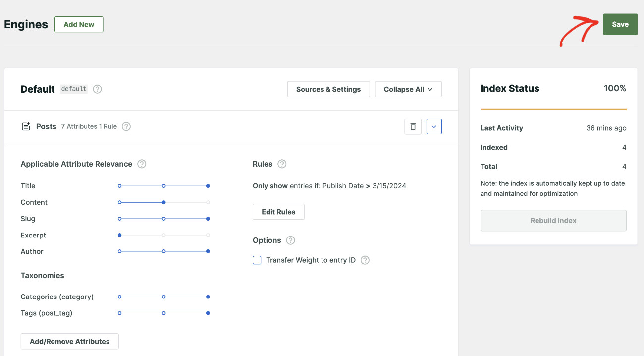
Task: Collapse the Posts section with chevron button
Action: [x=434, y=126]
